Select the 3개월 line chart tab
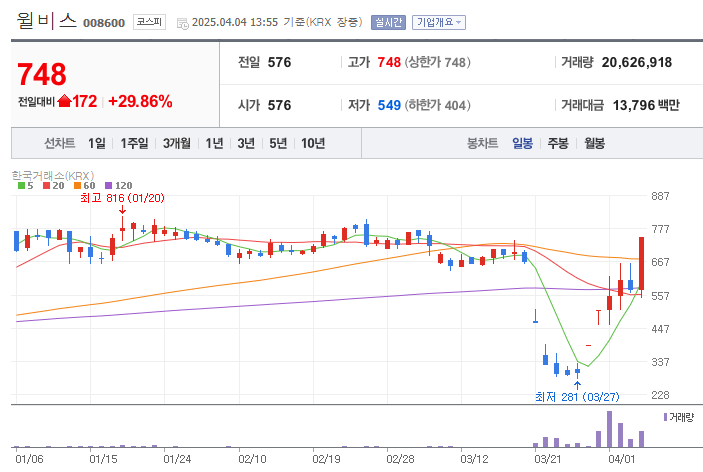 pos(177,143)
